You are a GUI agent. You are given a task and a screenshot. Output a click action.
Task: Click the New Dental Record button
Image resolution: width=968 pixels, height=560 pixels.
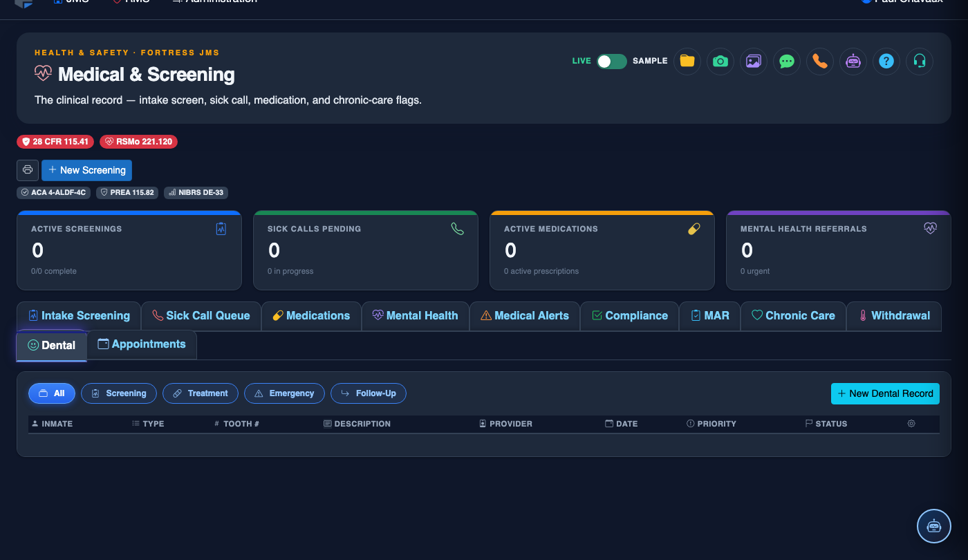point(885,393)
